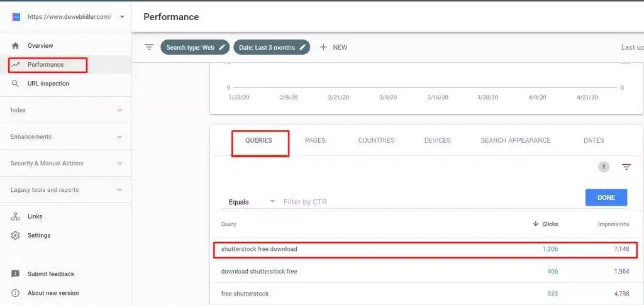Click the About new version info icon

pos(15,293)
